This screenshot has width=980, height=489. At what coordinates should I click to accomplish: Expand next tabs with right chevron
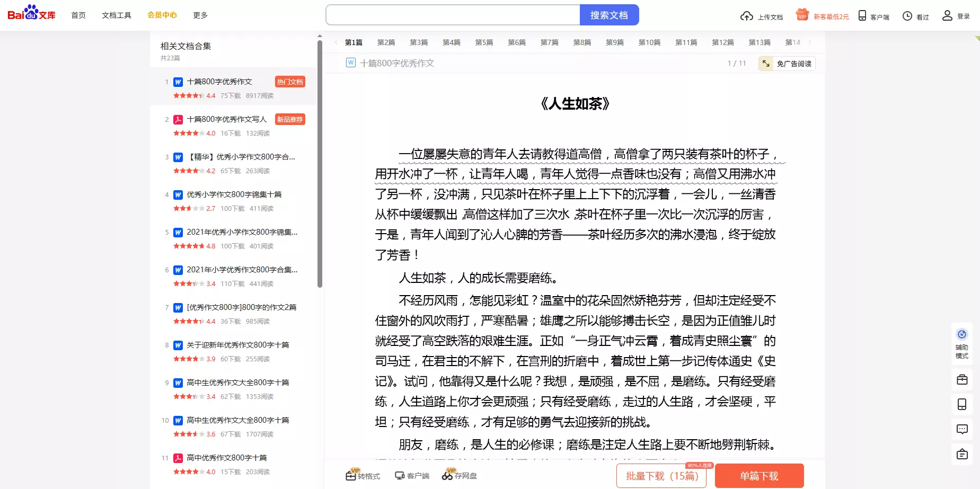pos(809,42)
